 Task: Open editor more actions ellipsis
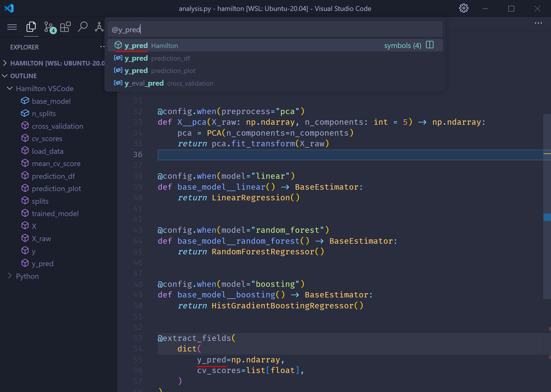point(538,23)
